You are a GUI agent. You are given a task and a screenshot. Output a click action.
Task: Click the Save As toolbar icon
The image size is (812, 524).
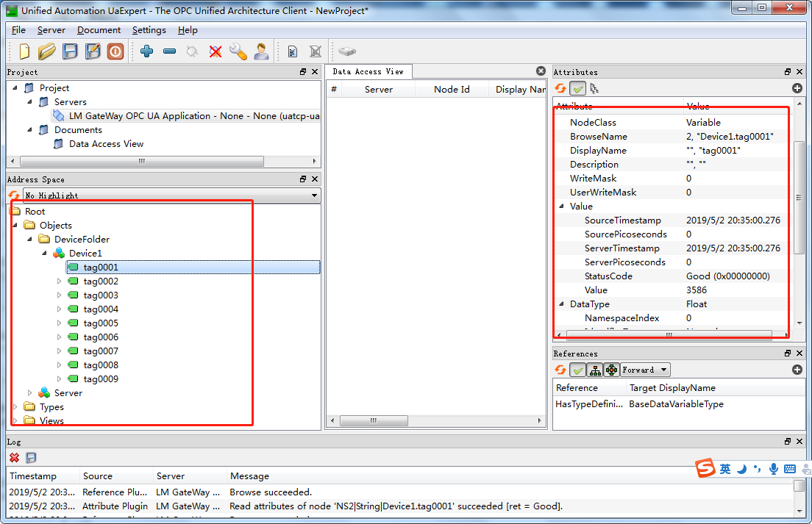pos(93,51)
